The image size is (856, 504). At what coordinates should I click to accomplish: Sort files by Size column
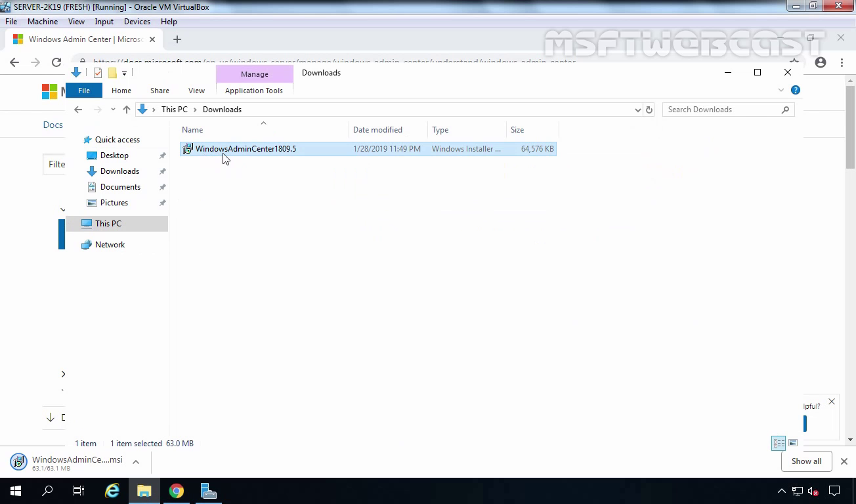coord(532,130)
